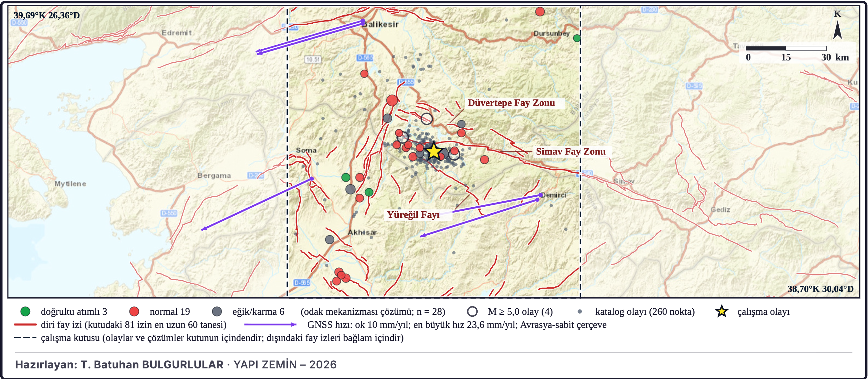Click the hollow circle marker near Düvertepe
The image size is (868, 379).
click(427, 118)
